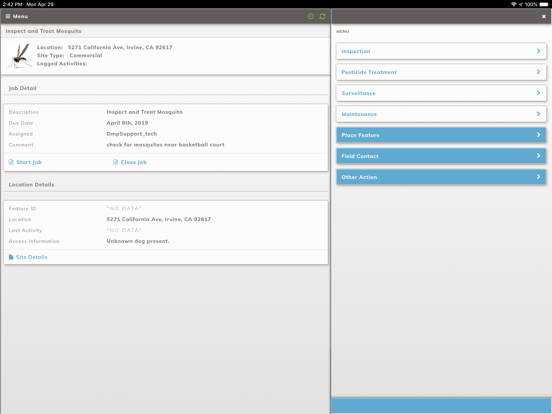Click the assigned value 'DmpSupport_tech'
The width and height of the screenshot is (552, 414).
coord(132,134)
